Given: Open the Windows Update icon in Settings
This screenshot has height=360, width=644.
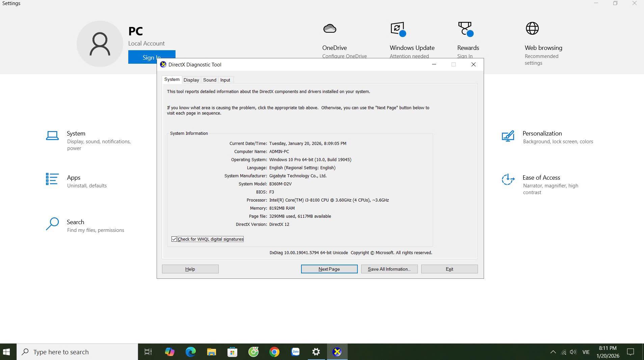Looking at the screenshot, I should point(398,29).
